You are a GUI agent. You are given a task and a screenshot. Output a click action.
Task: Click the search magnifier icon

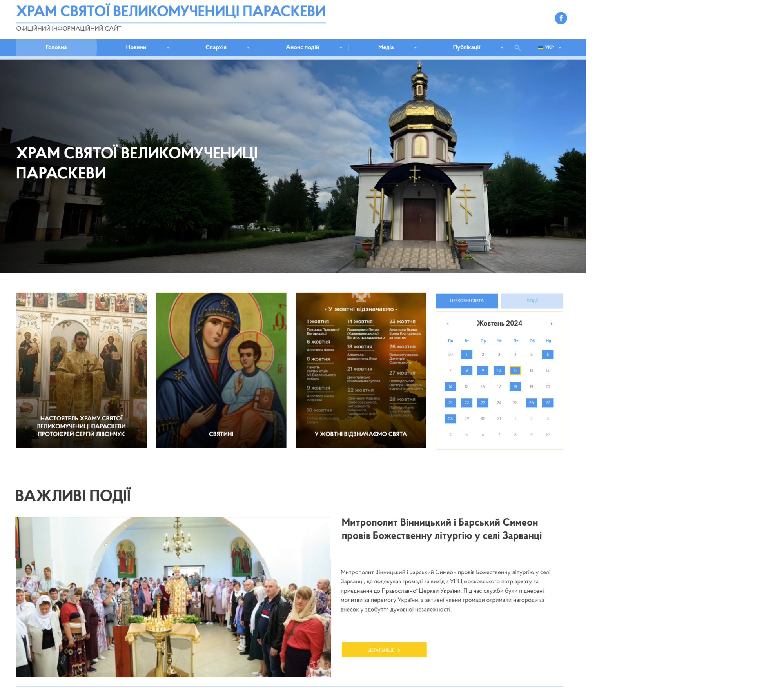point(517,47)
